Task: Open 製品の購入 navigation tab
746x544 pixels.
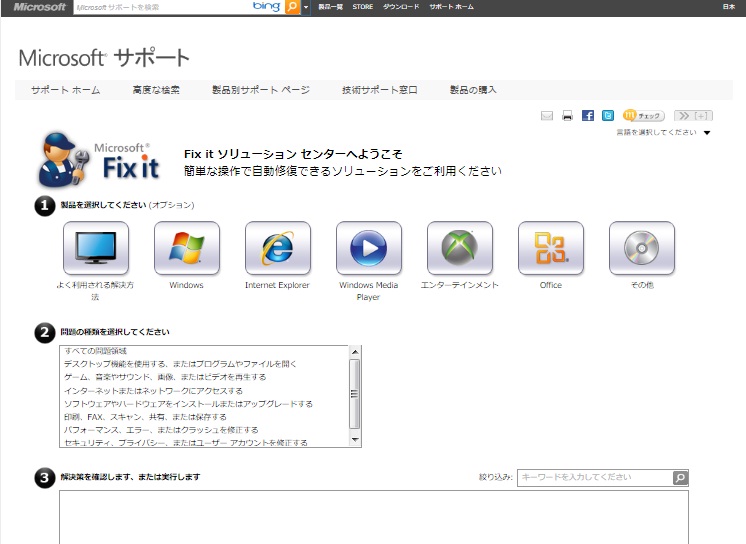Action: tap(473, 90)
